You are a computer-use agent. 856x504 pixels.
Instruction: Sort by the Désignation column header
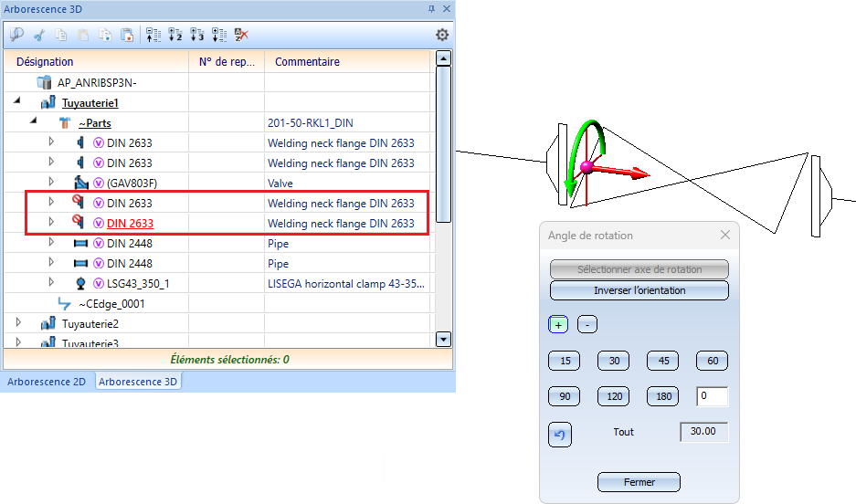click(x=97, y=62)
